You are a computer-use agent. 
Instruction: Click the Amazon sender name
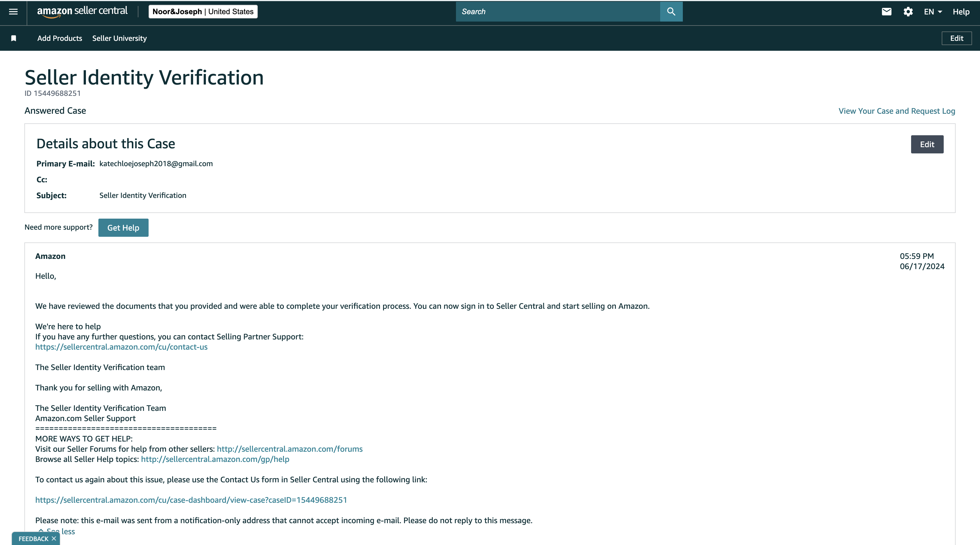(x=50, y=256)
